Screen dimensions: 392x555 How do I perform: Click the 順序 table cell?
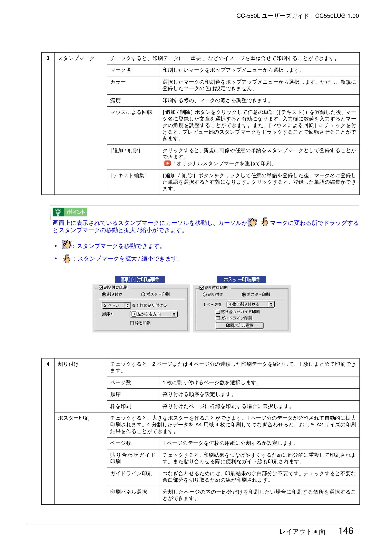tap(133, 394)
